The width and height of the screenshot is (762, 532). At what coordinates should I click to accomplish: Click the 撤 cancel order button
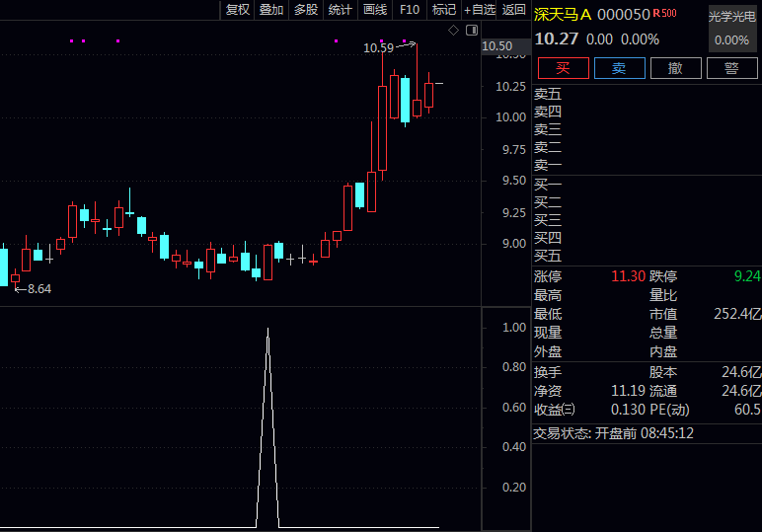(x=675, y=68)
